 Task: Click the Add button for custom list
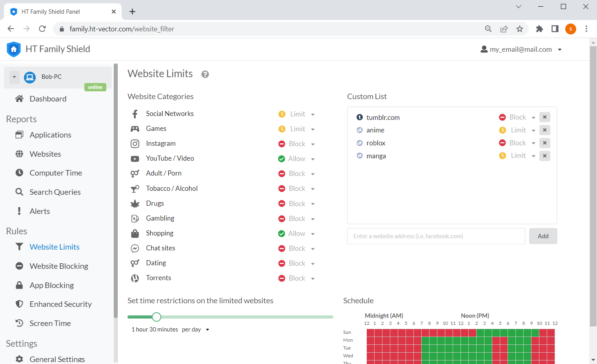[x=543, y=236]
